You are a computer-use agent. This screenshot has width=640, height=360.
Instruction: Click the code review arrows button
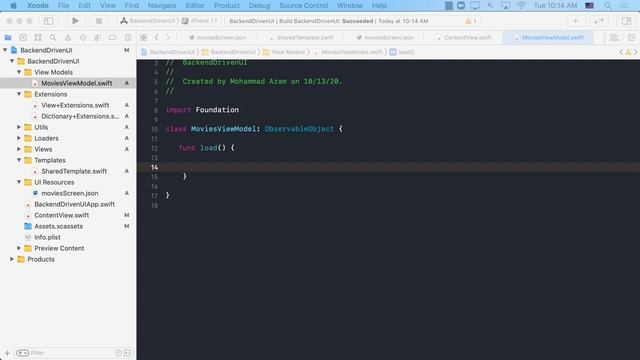(x=599, y=21)
